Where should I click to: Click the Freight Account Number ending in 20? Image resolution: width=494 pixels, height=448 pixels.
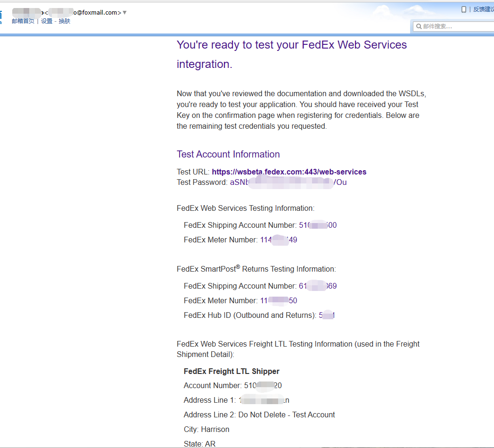[x=263, y=386]
